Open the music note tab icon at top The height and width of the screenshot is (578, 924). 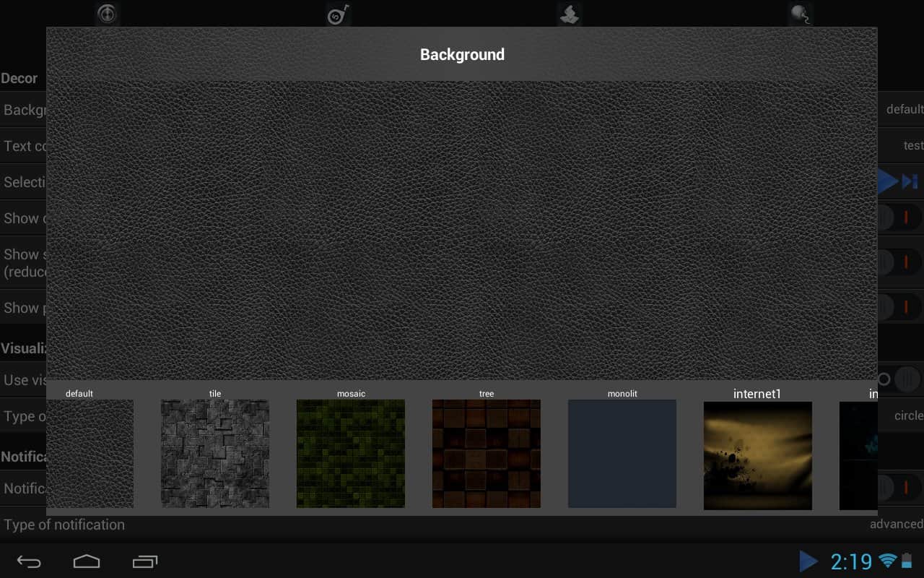click(x=339, y=14)
